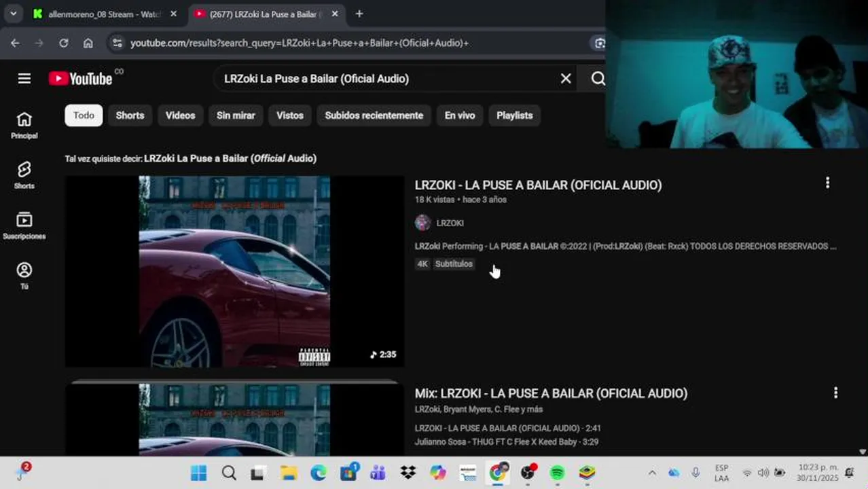Select the Shorts filter chip
Screen dimensions: 868x489
[130, 115]
